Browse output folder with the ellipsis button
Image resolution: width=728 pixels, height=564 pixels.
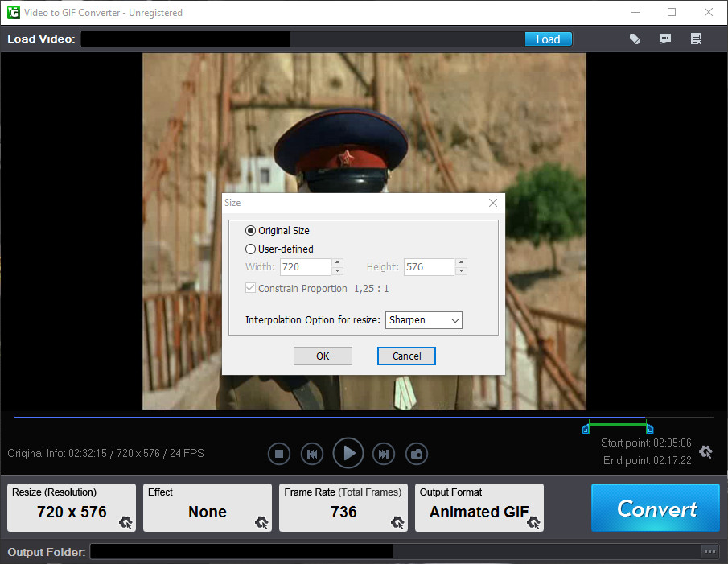[x=709, y=551]
